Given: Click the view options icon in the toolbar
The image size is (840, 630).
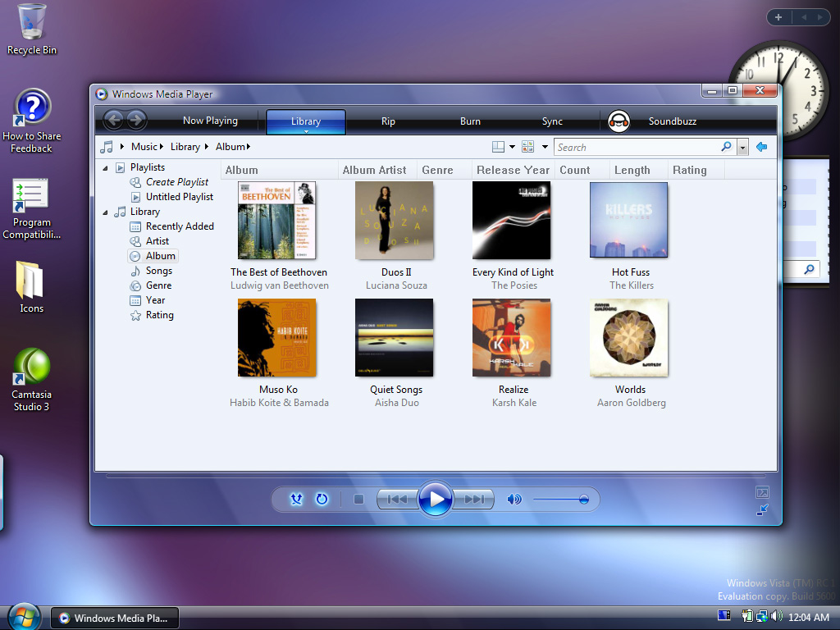Looking at the screenshot, I should click(527, 146).
